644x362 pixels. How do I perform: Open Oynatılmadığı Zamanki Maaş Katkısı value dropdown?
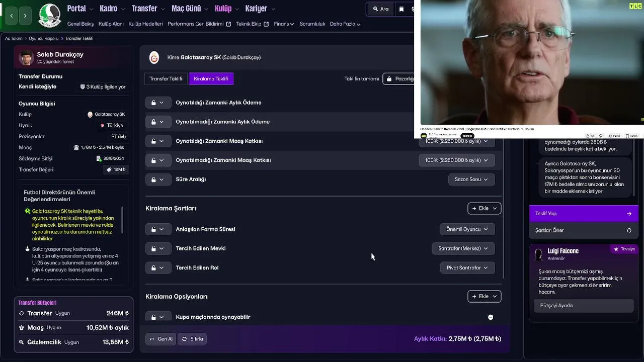[456, 160]
